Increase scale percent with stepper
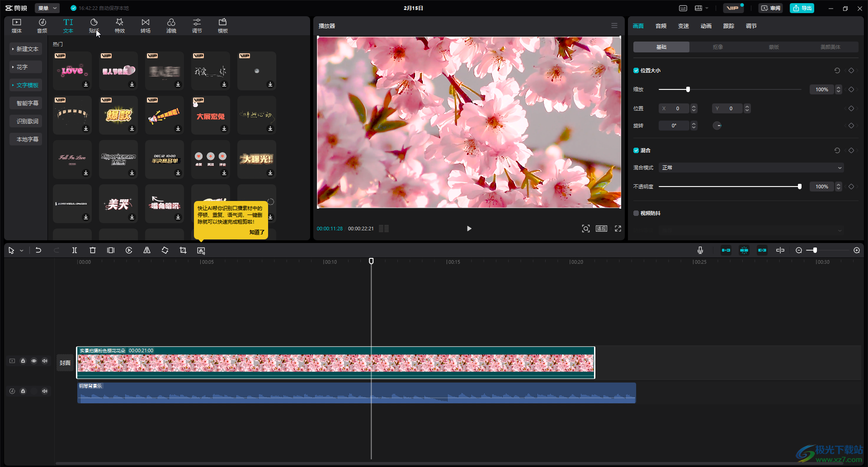The width and height of the screenshot is (868, 467). (839, 88)
